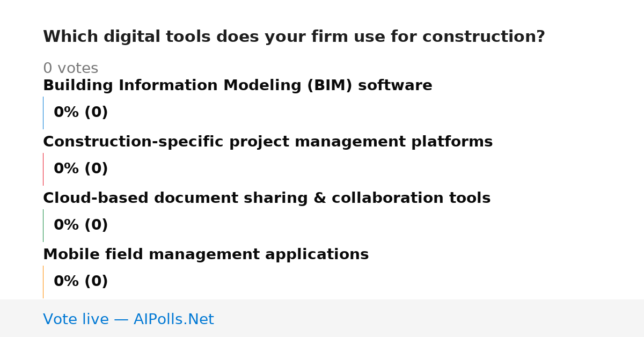
Task: Click the green bar under Cloud-based document sharing
Action: click(43, 225)
